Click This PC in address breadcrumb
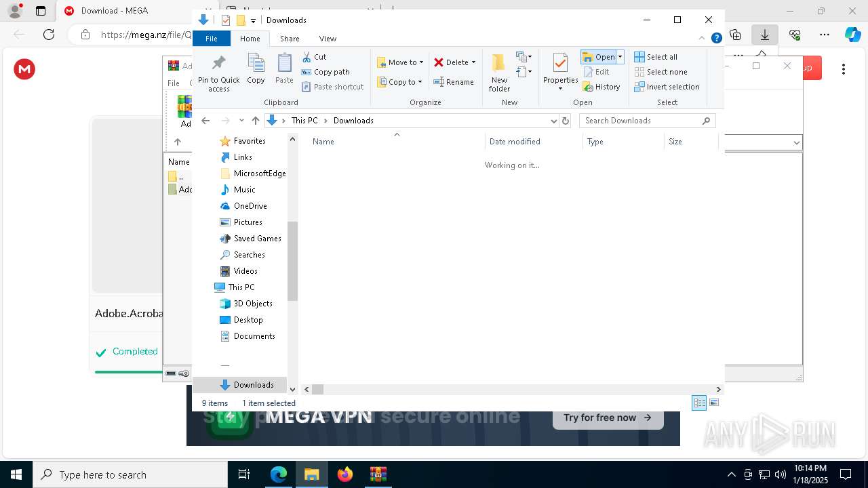 coord(304,121)
